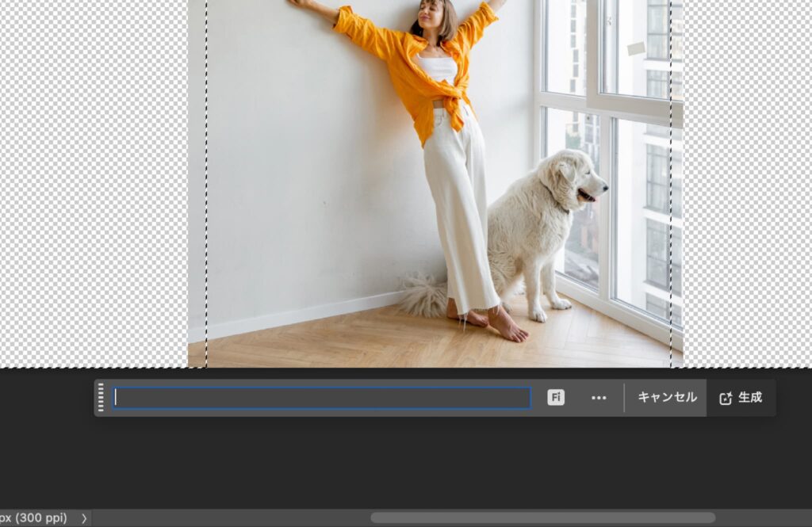This screenshot has height=527, width=812.
Task: Click the キャンセル (Cancel) button
Action: [x=666, y=398]
